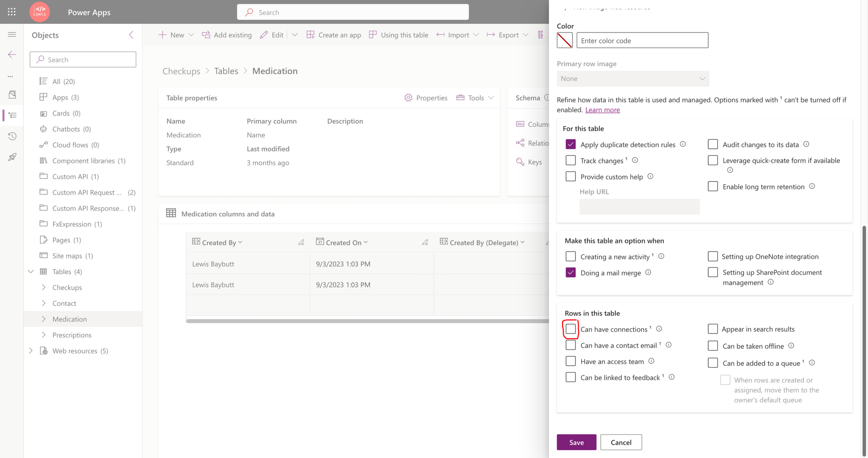Enable Appear in search results

[x=713, y=329]
